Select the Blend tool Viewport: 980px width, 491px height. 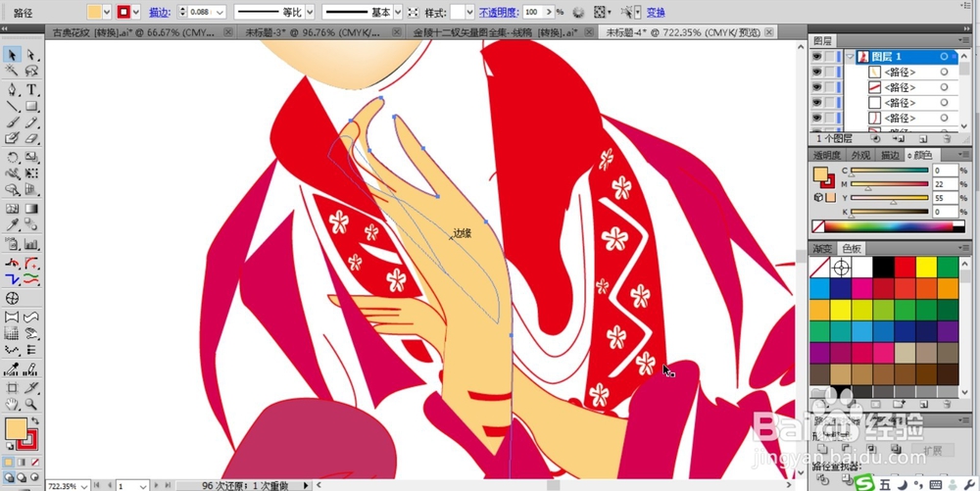(31, 224)
